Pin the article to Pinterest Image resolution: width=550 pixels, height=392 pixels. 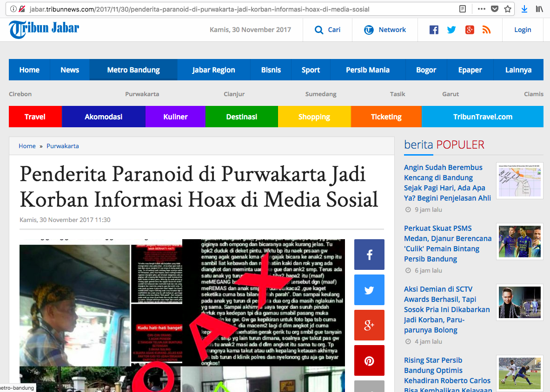(x=369, y=360)
